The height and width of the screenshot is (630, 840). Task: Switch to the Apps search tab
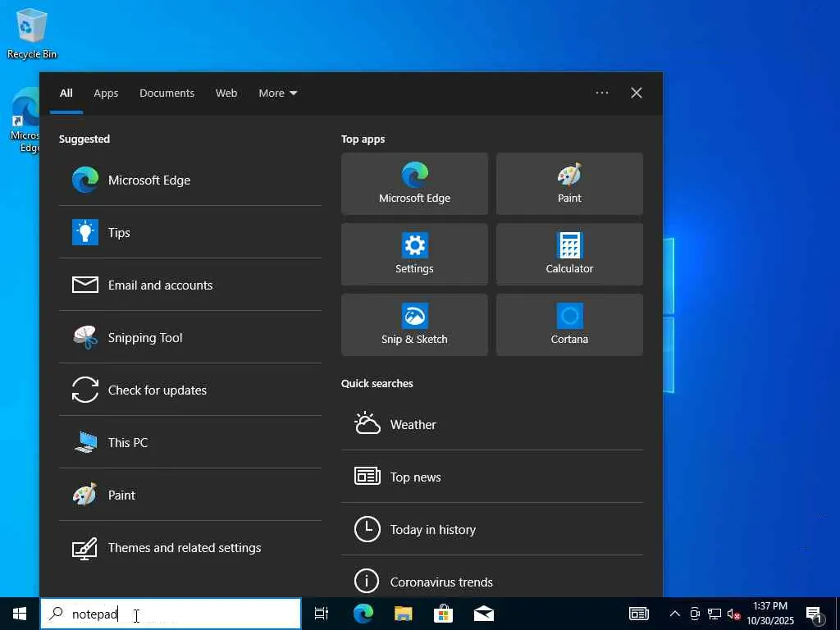[106, 94]
